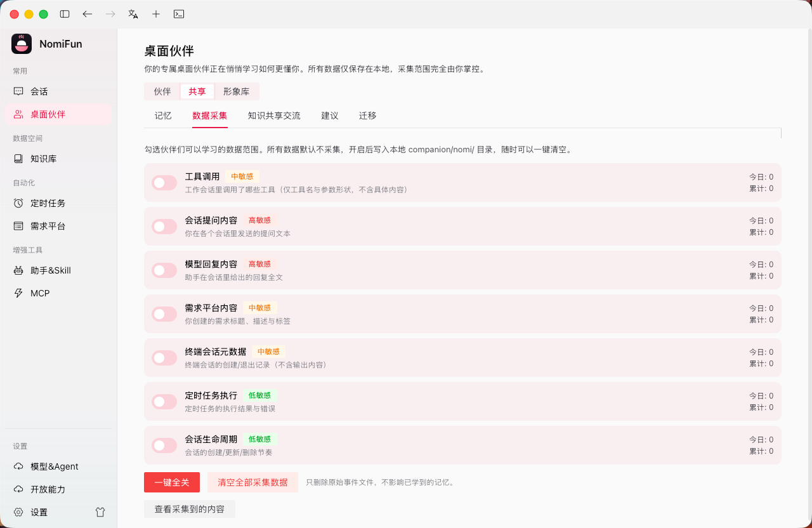
Task: Open the 迁移 sub-tab
Action: 368,115
